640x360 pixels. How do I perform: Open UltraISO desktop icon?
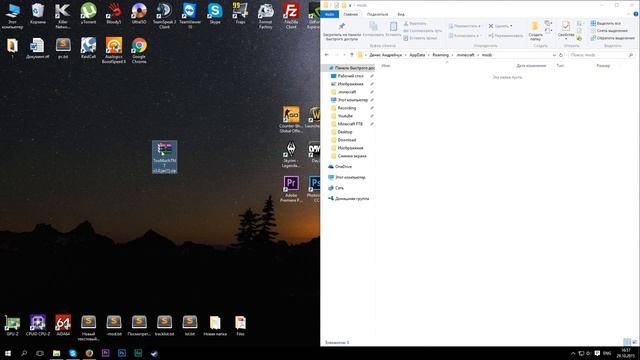click(139, 14)
